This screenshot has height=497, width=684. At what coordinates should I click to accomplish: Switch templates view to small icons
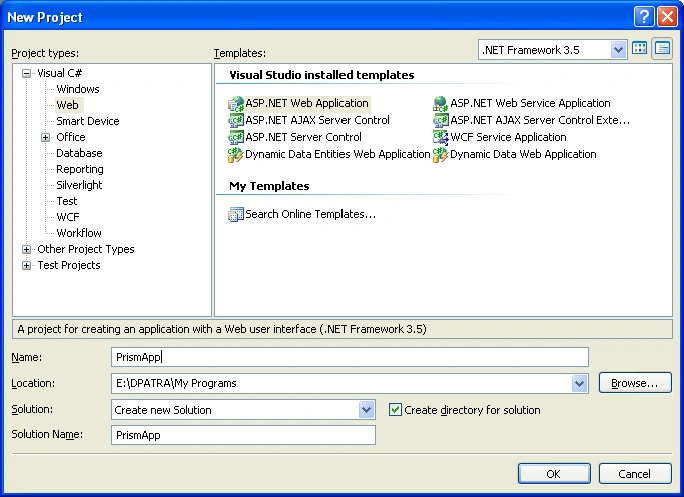[x=662, y=48]
